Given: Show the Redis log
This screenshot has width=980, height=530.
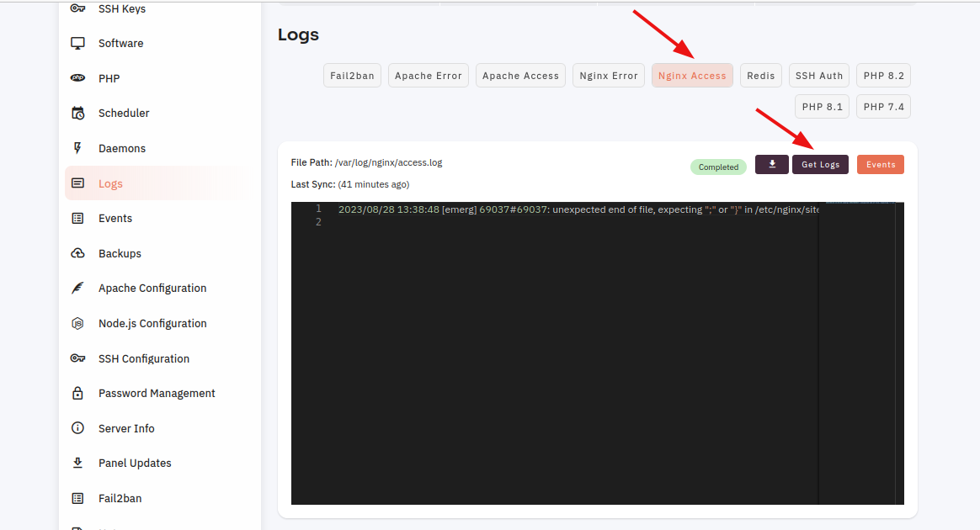Looking at the screenshot, I should [760, 76].
